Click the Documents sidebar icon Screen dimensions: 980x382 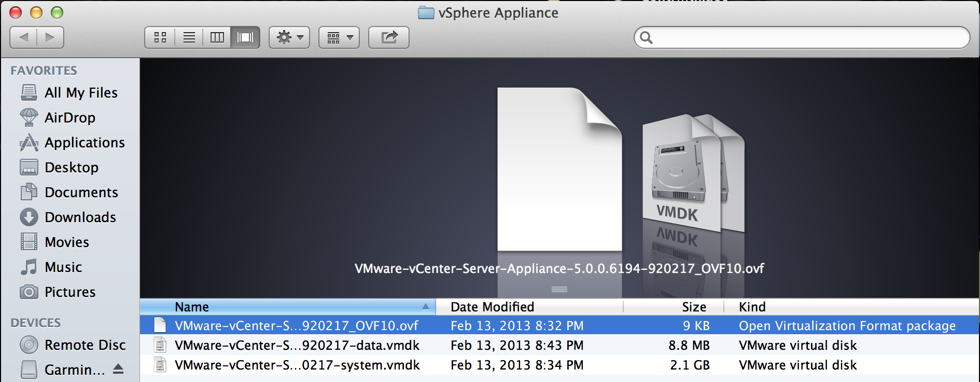pyautogui.click(x=29, y=192)
